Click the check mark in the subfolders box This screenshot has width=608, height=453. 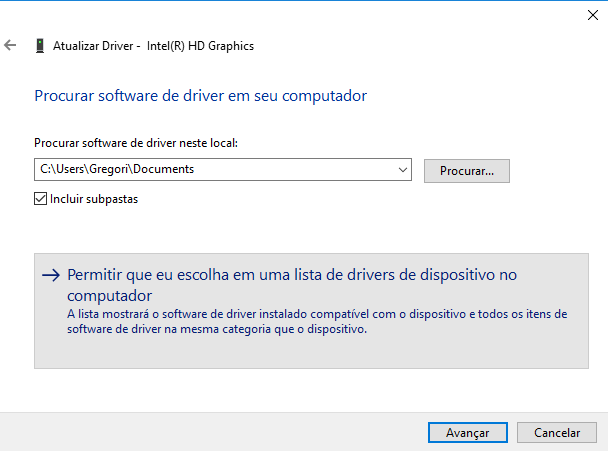[x=40, y=199]
